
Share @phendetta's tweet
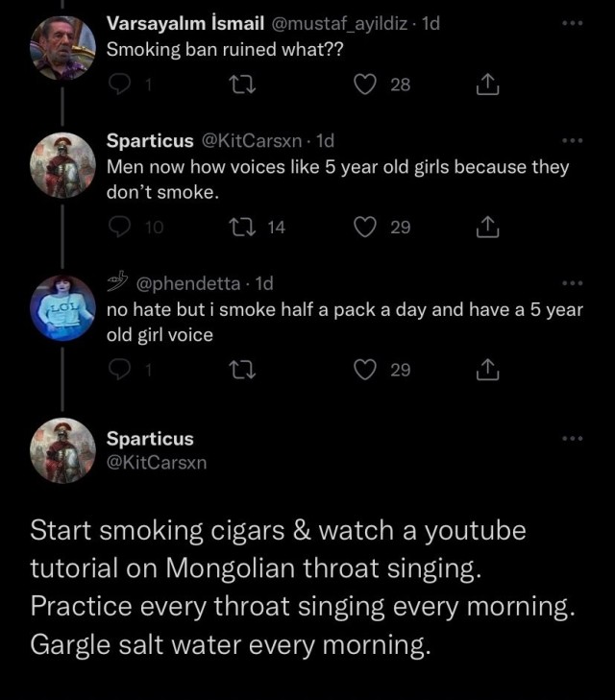pos(487,370)
